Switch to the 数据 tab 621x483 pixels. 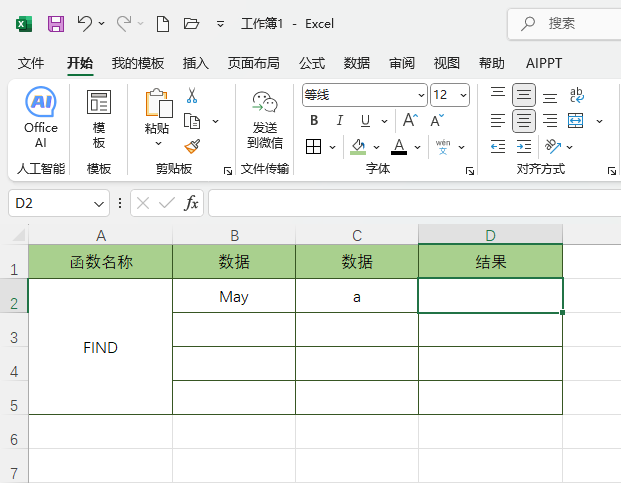[x=357, y=63]
